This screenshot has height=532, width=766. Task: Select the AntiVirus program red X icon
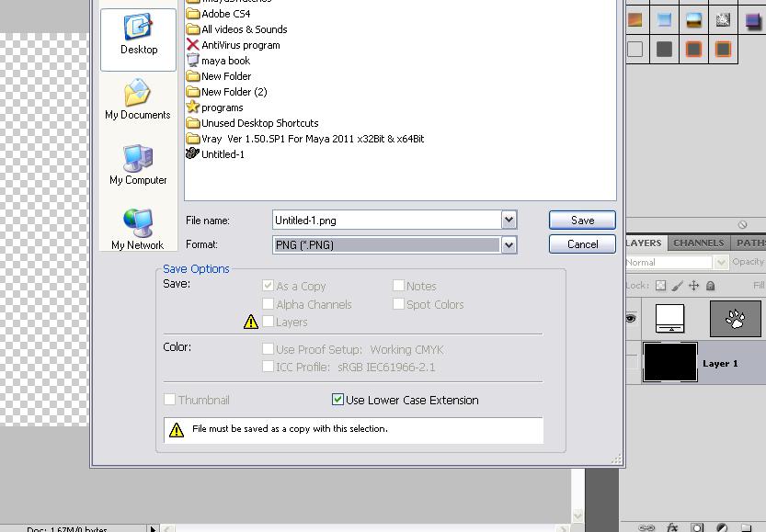tap(193, 45)
